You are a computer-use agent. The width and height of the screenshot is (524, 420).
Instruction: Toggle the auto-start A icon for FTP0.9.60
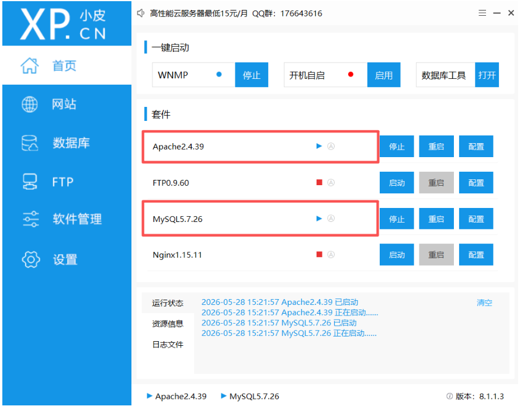click(x=331, y=182)
